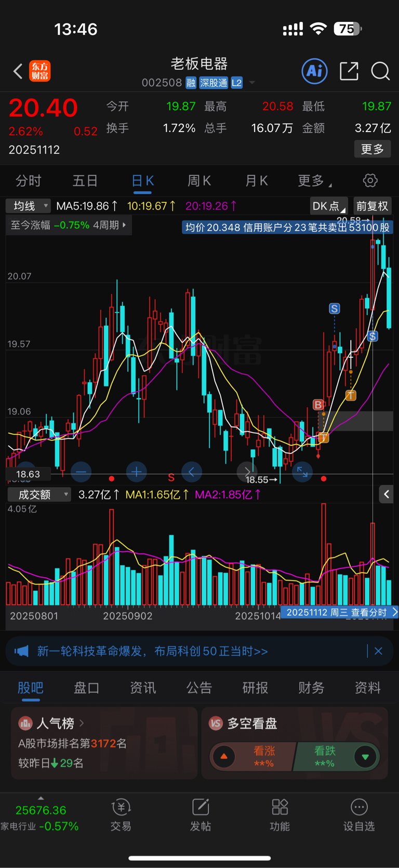Switch to the 公告 tab
399x868 pixels.
click(x=199, y=688)
